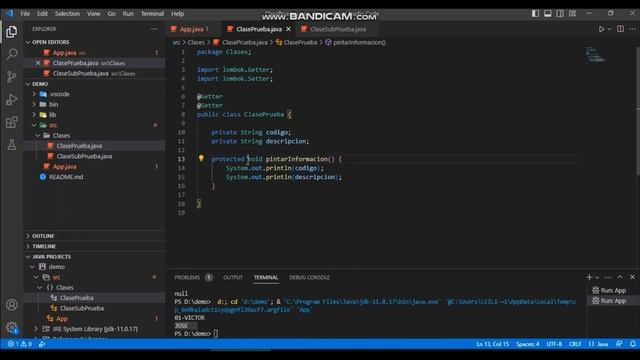Close the ClasePrueba.java editor tab

tap(289, 29)
